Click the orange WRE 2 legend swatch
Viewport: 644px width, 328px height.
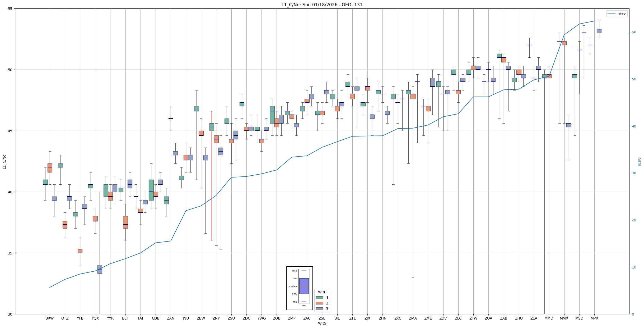point(319,303)
